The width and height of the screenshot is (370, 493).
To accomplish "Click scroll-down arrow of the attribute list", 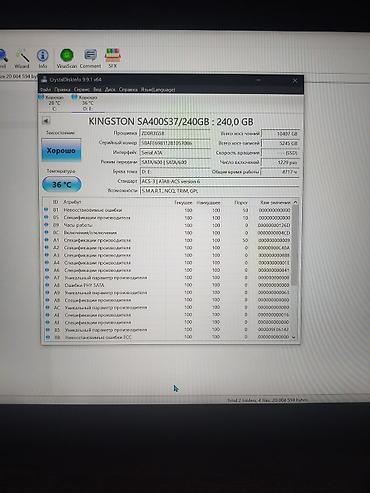I will pos(293,337).
